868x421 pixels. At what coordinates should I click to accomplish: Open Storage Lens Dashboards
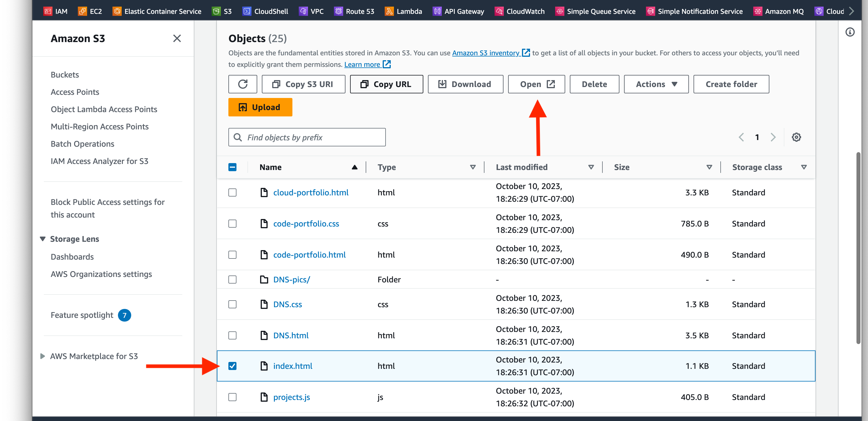click(72, 257)
